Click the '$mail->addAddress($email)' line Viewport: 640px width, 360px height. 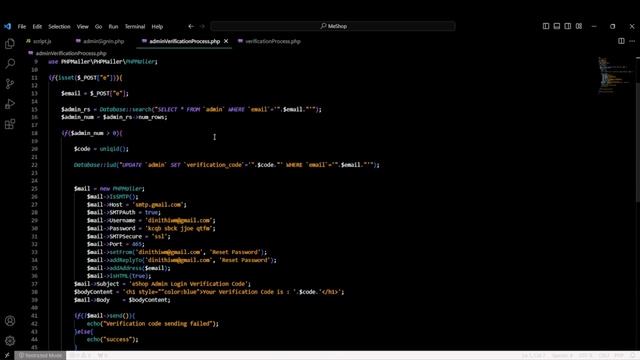click(129, 268)
